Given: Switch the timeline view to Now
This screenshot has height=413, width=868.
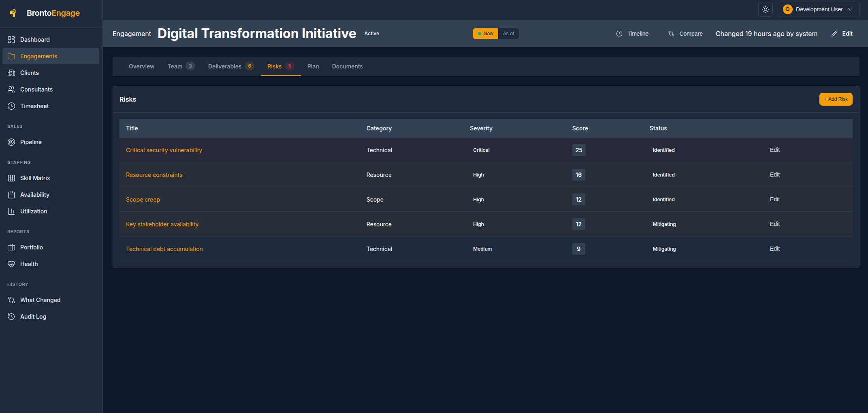Looking at the screenshot, I should (485, 34).
